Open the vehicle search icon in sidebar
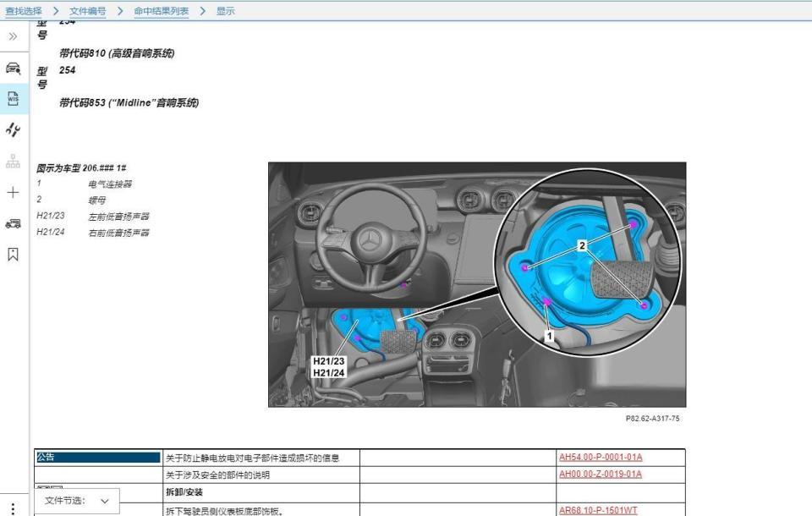The width and height of the screenshot is (812, 516). pyautogui.click(x=13, y=69)
